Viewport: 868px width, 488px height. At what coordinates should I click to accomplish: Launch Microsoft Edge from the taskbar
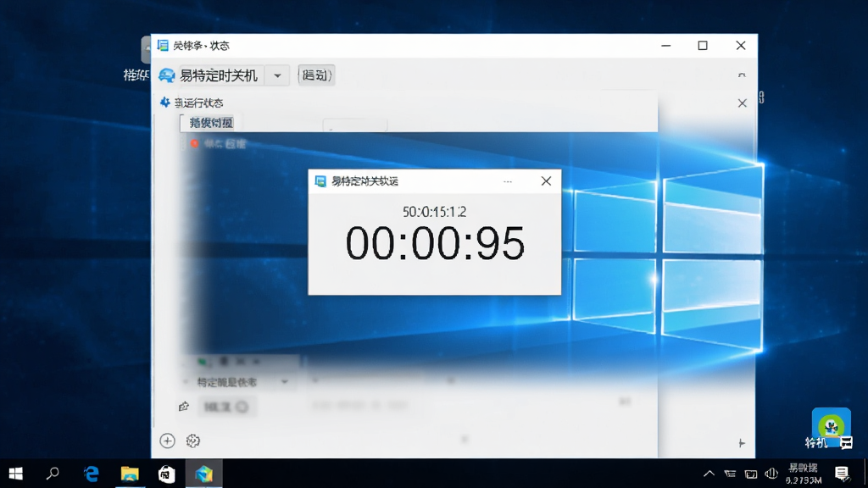pos(92,474)
